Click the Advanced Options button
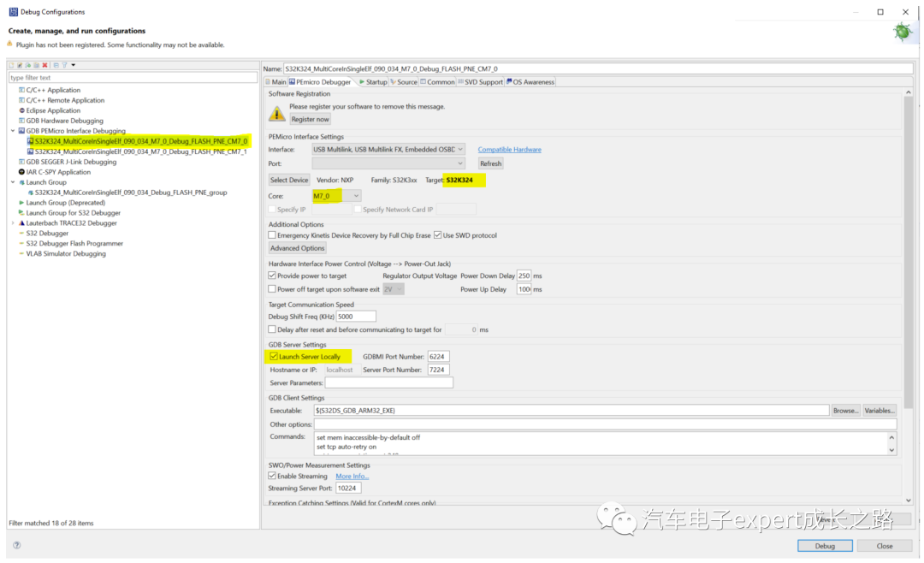The image size is (924, 563). 297,248
